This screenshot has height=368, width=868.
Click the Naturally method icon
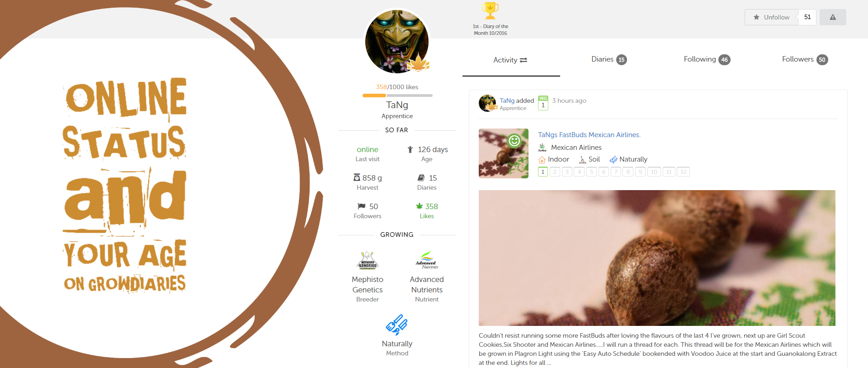[x=397, y=325]
